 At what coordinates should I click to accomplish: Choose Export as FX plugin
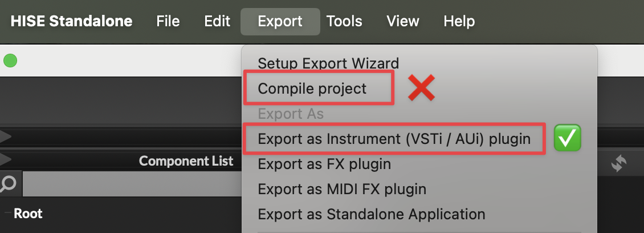(324, 164)
